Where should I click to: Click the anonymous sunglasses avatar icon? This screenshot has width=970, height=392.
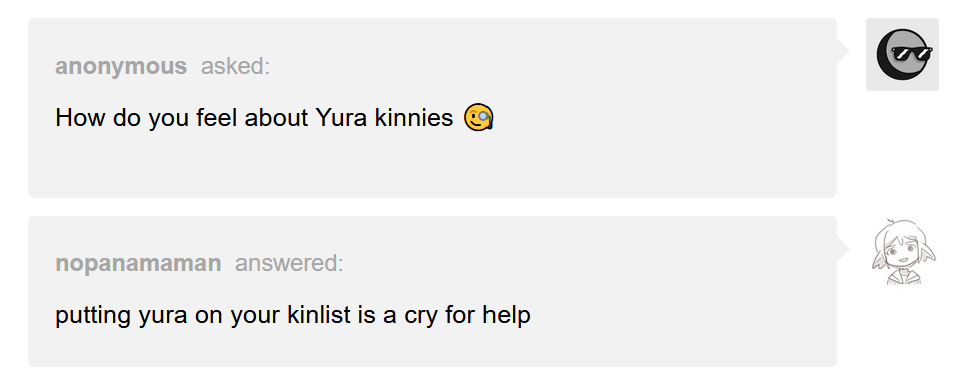pyautogui.click(x=904, y=54)
